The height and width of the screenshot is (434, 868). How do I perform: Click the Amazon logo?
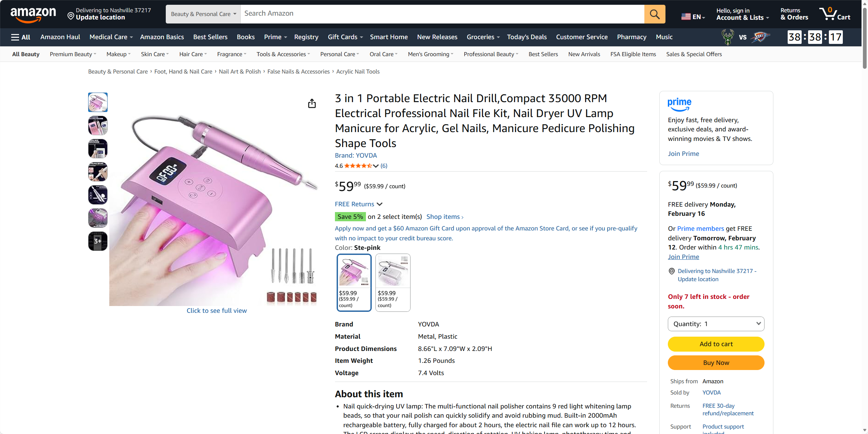[x=33, y=14]
